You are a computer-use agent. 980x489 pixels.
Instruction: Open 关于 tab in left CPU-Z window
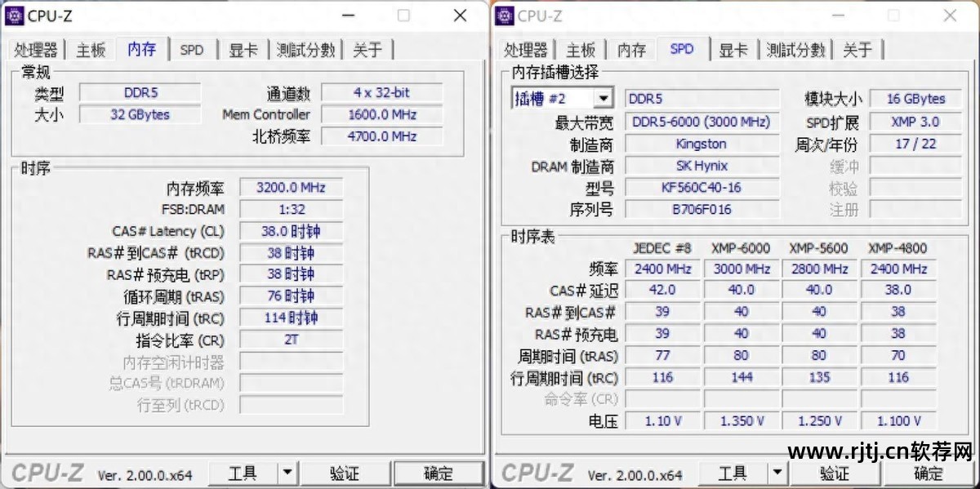coord(367,50)
